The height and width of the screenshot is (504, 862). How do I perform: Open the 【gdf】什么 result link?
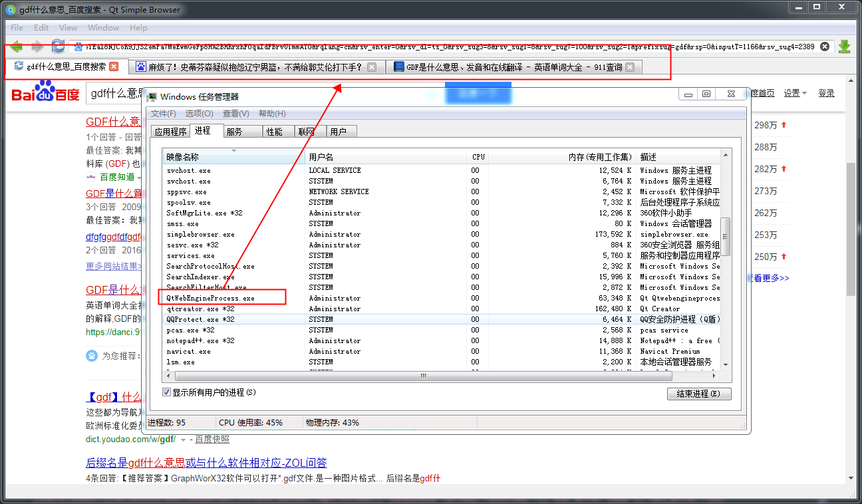tap(114, 397)
